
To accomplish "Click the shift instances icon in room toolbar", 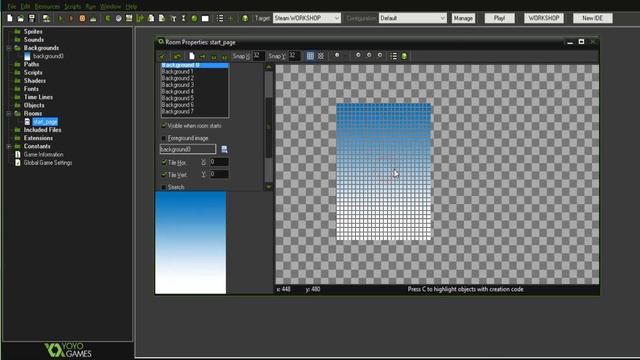I will 203,56.
